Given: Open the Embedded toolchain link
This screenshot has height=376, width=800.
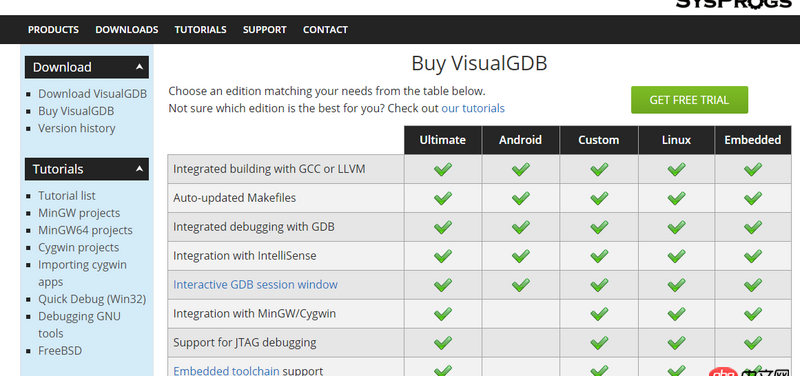Looking at the screenshot, I should coord(227,371).
